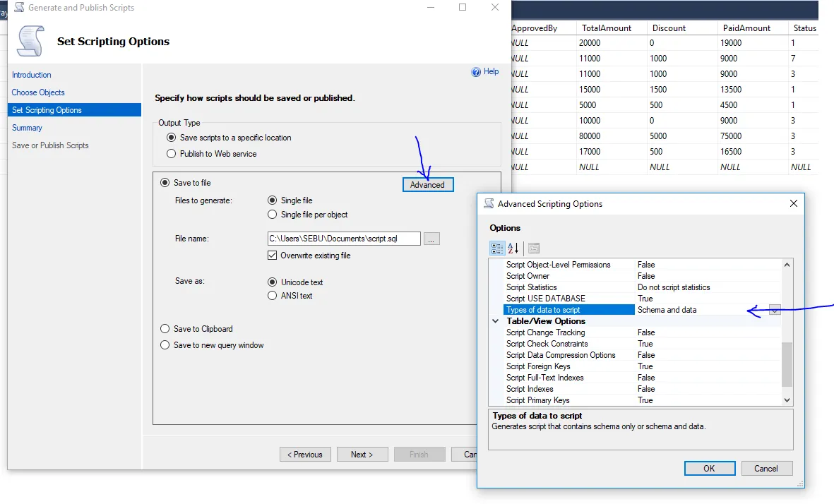Select the Single file option

[273, 200]
